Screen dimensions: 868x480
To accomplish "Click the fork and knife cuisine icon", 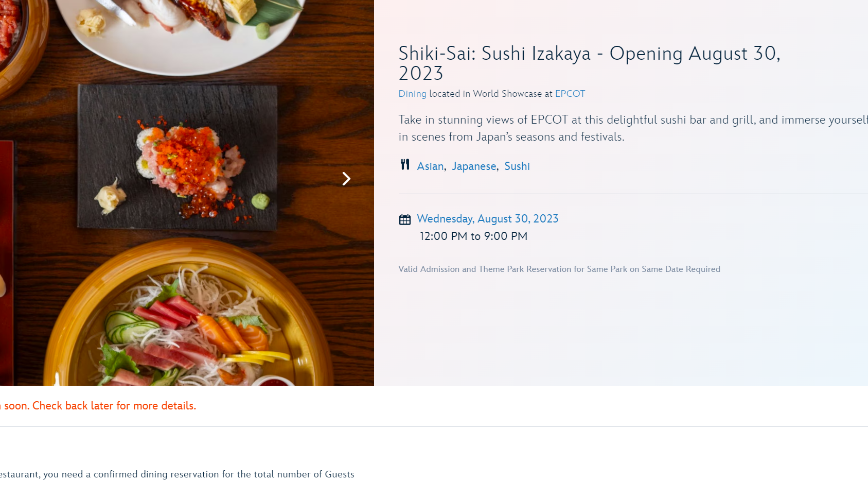I will click(x=405, y=165).
